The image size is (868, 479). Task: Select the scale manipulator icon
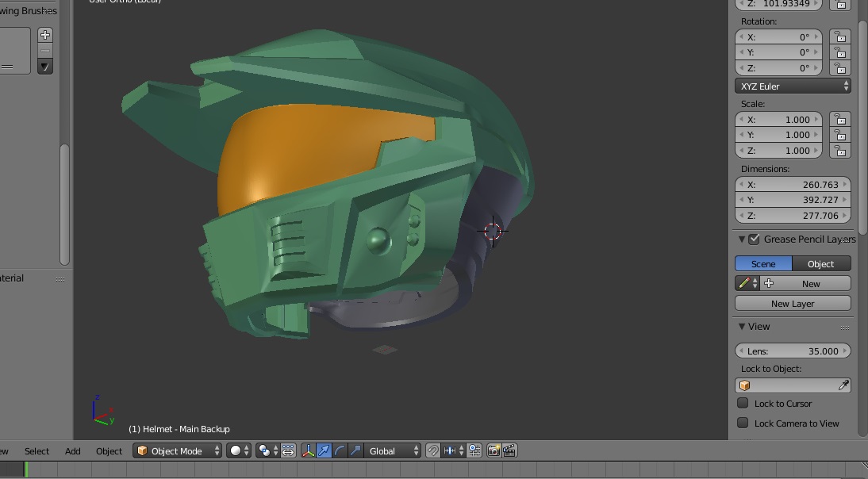coord(355,450)
